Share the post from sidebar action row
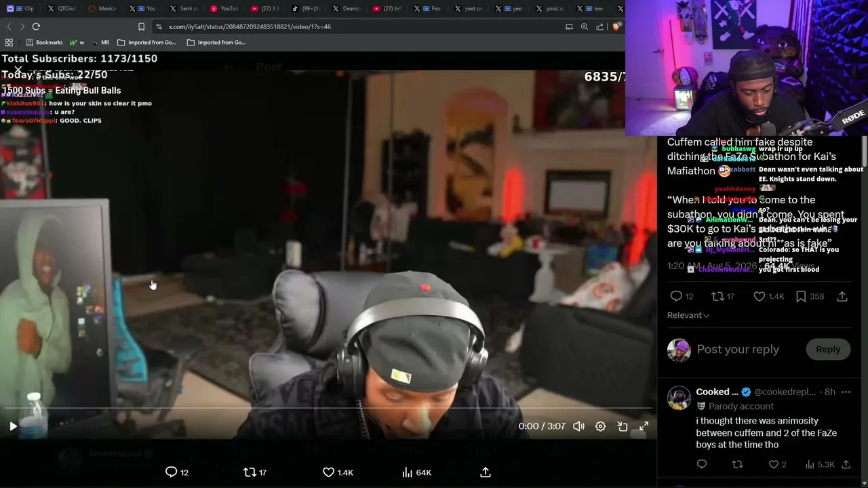 point(842,296)
